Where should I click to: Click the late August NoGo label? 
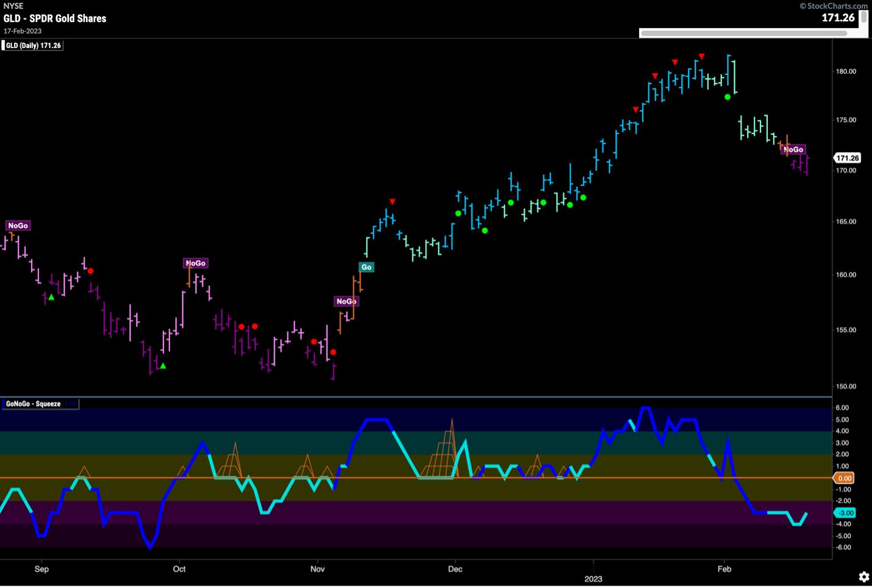click(18, 225)
